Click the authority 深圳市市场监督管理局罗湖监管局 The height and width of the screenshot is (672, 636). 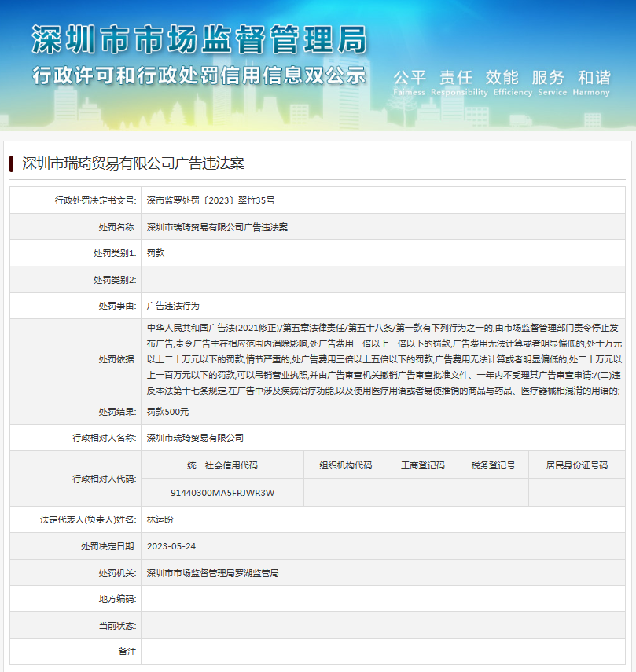point(212,573)
